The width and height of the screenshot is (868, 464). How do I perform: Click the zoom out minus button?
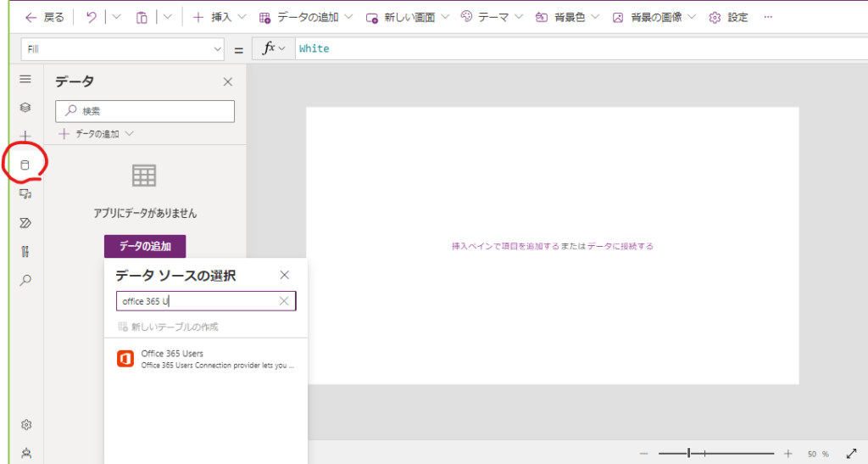643,454
